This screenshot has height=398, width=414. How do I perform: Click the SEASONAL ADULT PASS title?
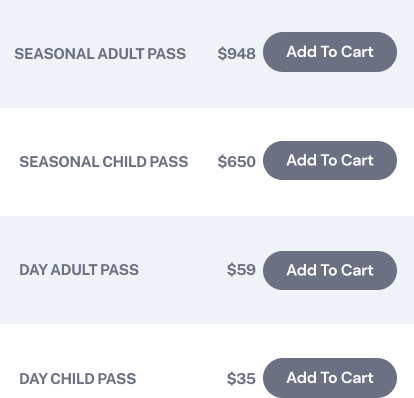pyautogui.click(x=100, y=54)
